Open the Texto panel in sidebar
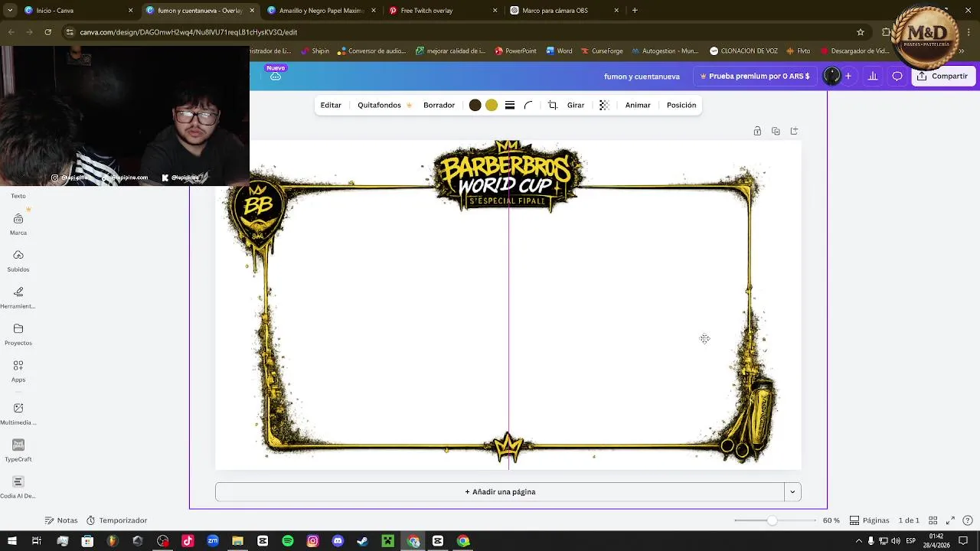 tap(18, 196)
